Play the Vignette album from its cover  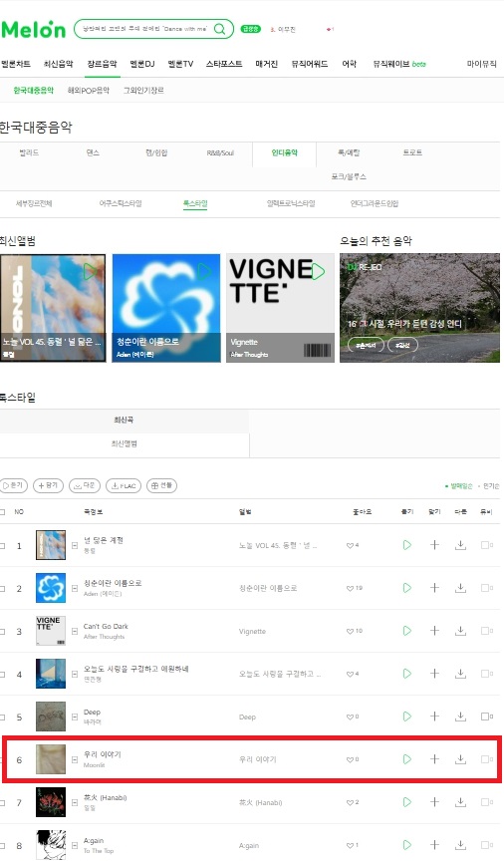pos(318,271)
